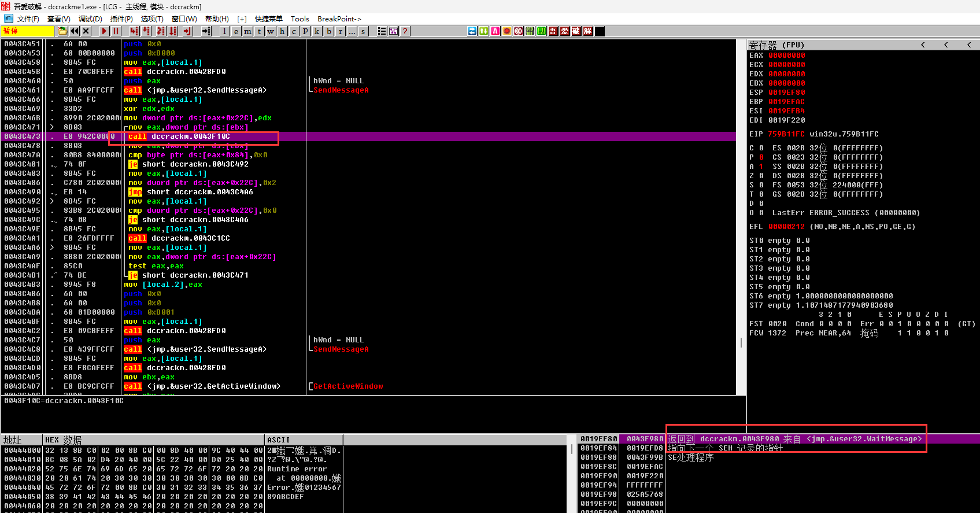The image size is (980, 513).
Task: Click the pink 'A' plugin icon
Action: click(x=495, y=31)
